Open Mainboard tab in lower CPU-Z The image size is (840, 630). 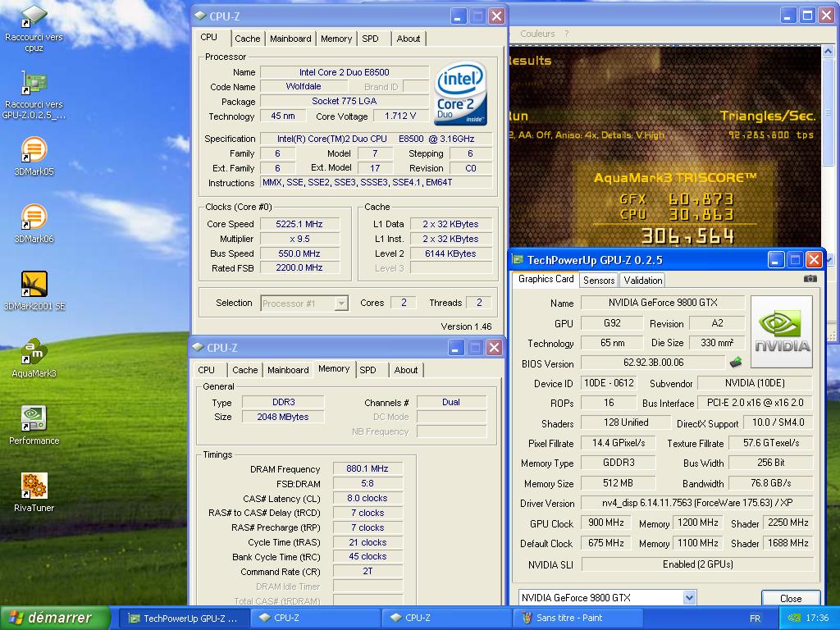tap(288, 370)
